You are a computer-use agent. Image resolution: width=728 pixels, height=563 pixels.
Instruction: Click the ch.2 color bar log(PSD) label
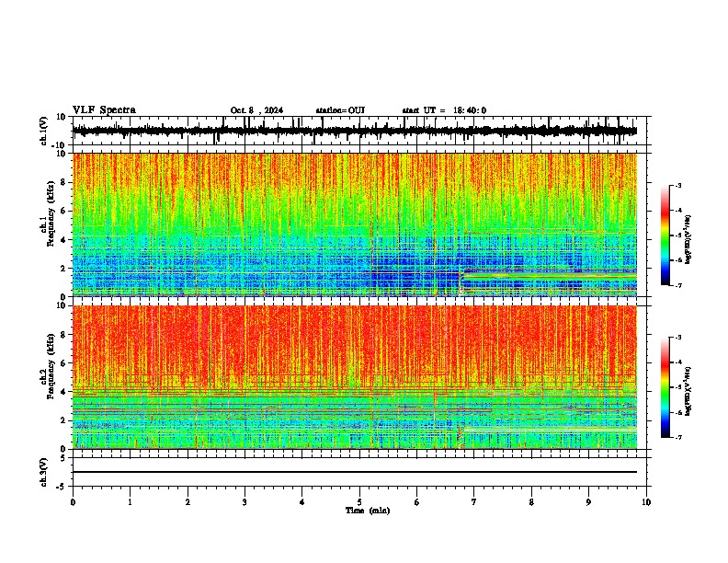coord(688,391)
